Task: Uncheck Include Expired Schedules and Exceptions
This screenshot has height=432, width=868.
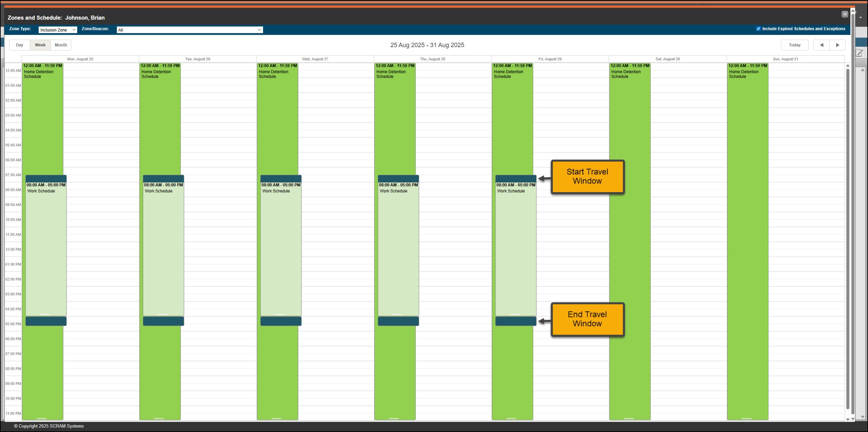Action: pos(758,29)
